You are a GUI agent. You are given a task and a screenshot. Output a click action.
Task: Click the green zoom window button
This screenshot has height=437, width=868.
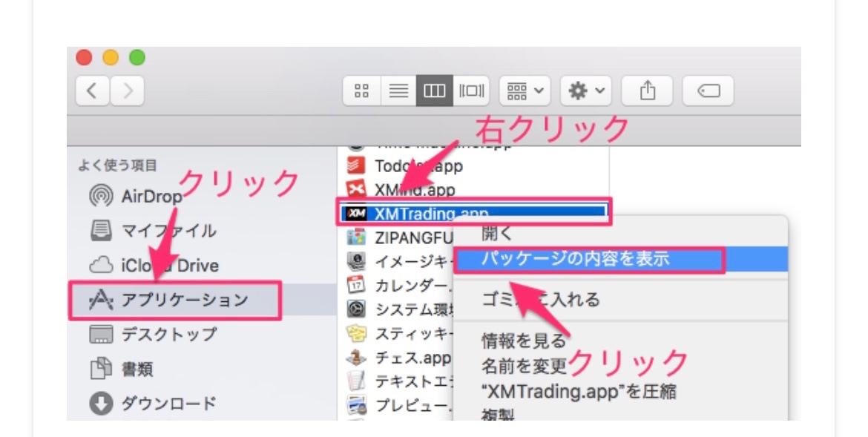point(137,57)
